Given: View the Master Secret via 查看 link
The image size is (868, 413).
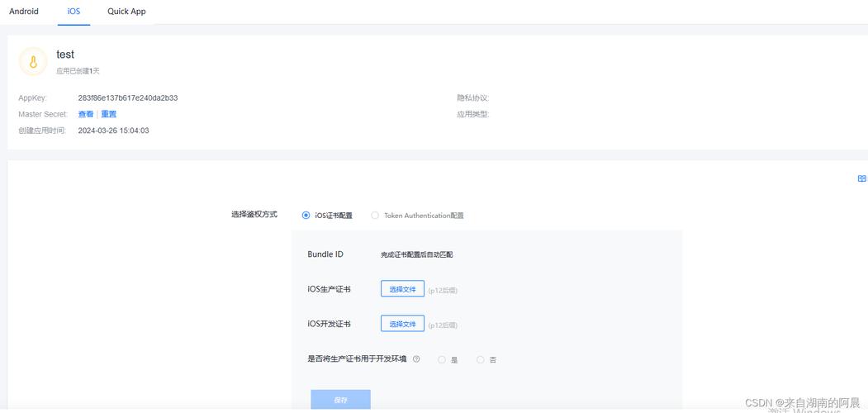Looking at the screenshot, I should pyautogui.click(x=86, y=114).
